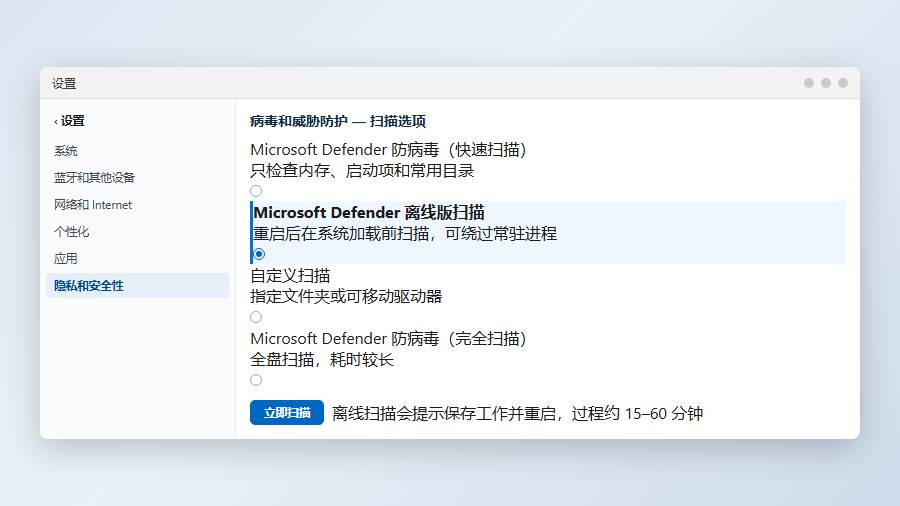Select 隐私和安全性 in the sidebar
The image size is (900, 506).
click(x=137, y=286)
